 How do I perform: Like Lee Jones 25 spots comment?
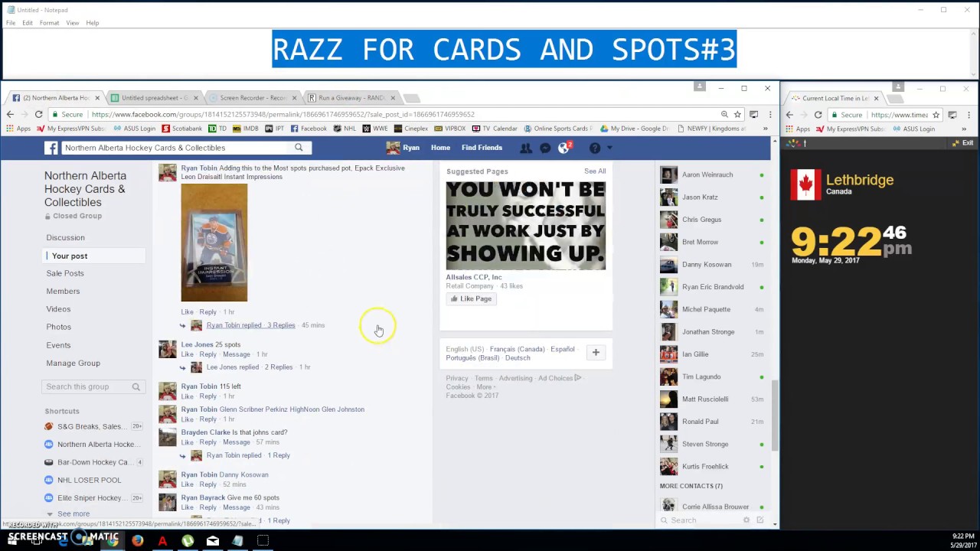[187, 354]
